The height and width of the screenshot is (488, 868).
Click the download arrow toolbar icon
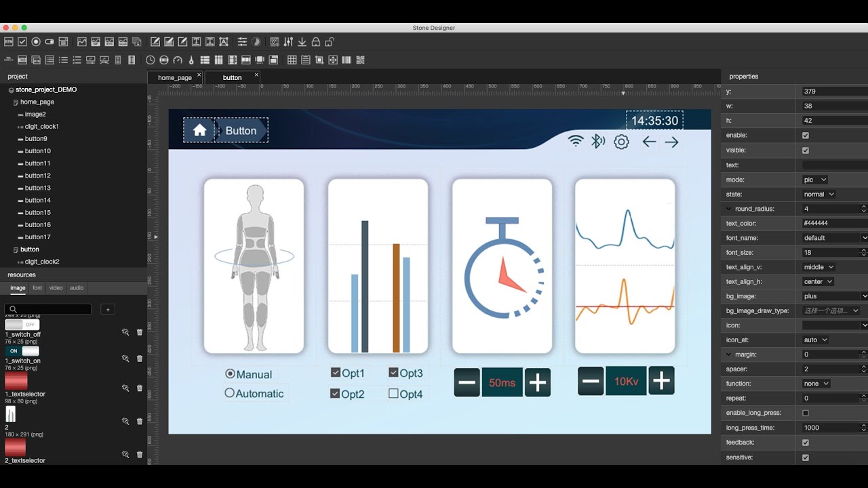(302, 42)
